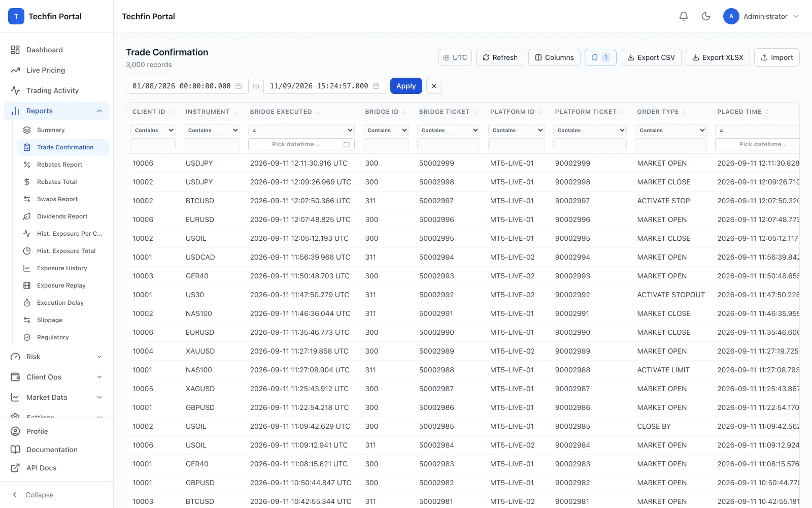Select Trade Confirmation report item
The height and width of the screenshot is (508, 812).
(63, 147)
